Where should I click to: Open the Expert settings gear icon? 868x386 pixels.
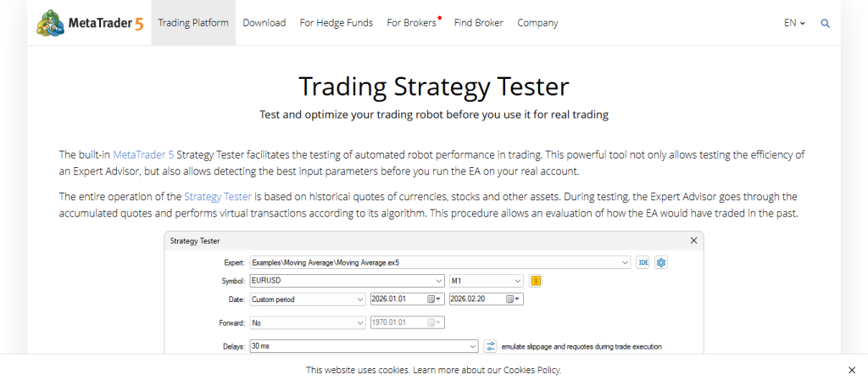tap(661, 262)
